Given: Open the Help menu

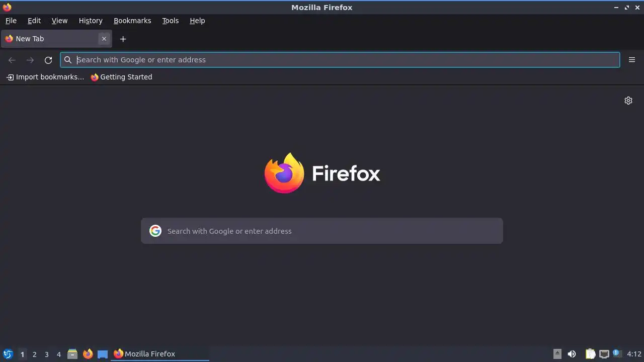Looking at the screenshot, I should pyautogui.click(x=197, y=21).
